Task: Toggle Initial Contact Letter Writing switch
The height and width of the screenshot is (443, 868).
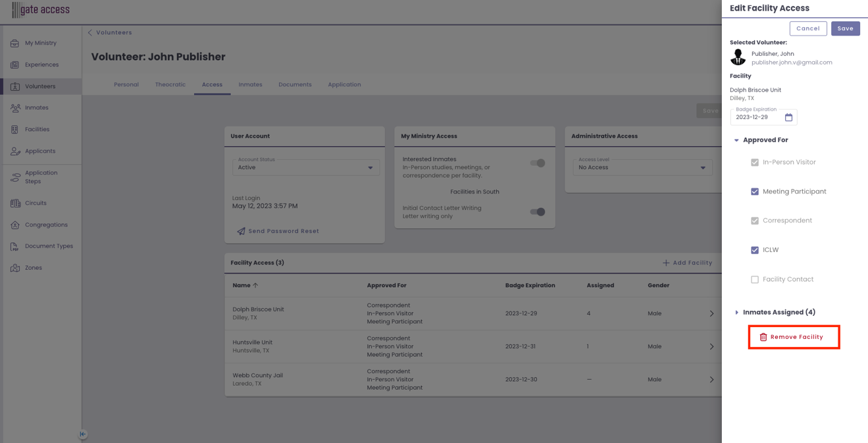Action: 538,212
